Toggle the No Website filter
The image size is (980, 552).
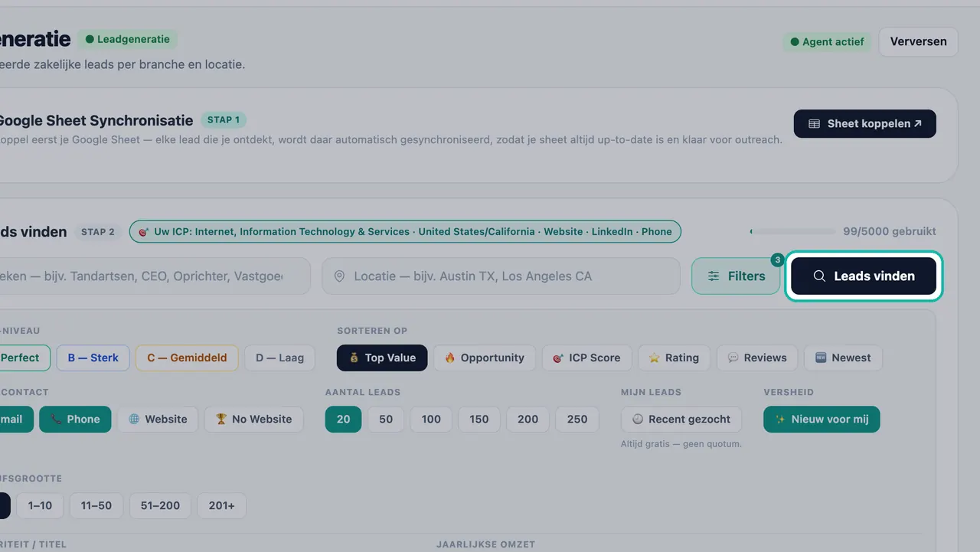[x=253, y=419]
